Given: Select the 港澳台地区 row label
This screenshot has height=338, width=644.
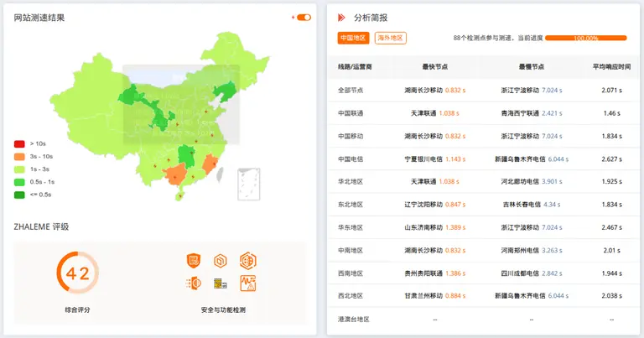Looking at the screenshot, I should pos(354,319).
